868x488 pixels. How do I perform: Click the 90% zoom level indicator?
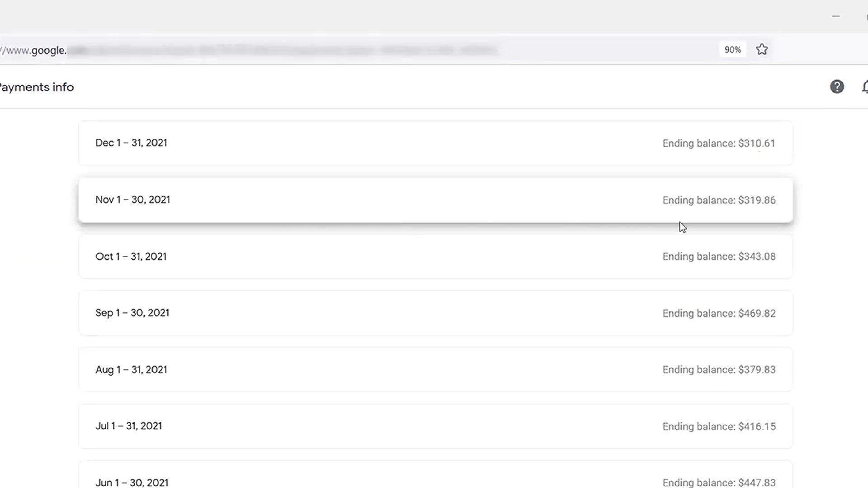tap(732, 50)
